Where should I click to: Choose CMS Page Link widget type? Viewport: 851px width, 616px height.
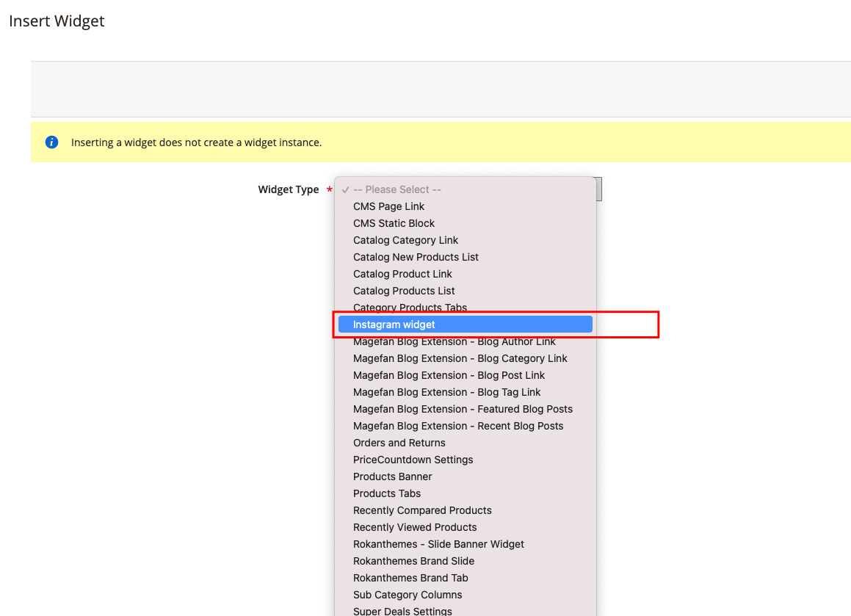(x=465, y=206)
